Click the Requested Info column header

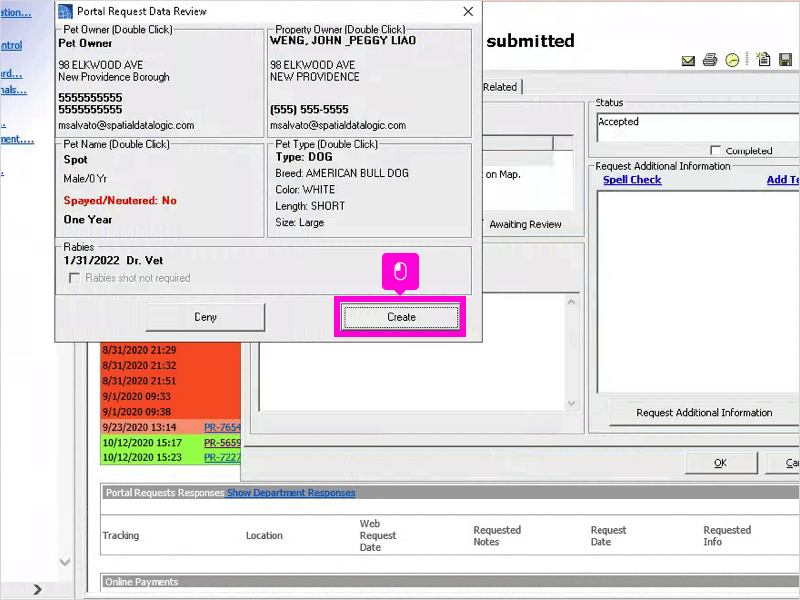click(x=727, y=536)
